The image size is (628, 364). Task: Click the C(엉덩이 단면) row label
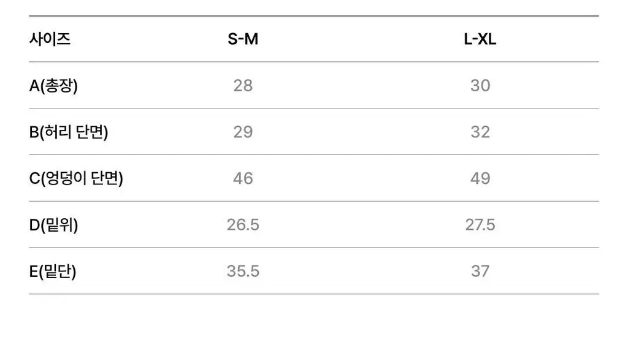pyautogui.click(x=76, y=178)
